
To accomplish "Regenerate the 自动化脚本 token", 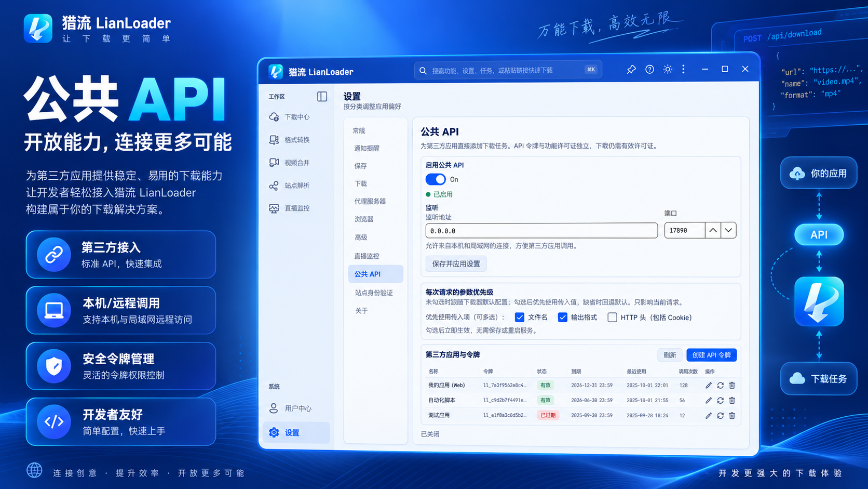I will coord(721,401).
